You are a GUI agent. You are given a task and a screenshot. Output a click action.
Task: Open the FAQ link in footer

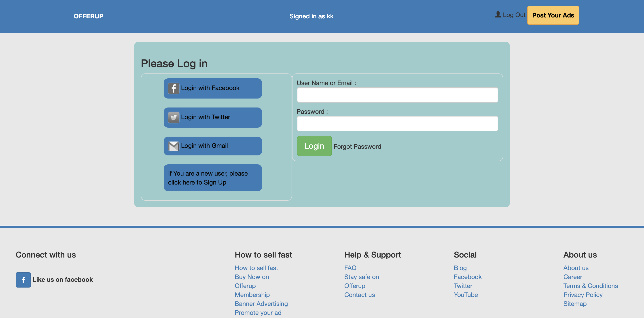point(350,268)
